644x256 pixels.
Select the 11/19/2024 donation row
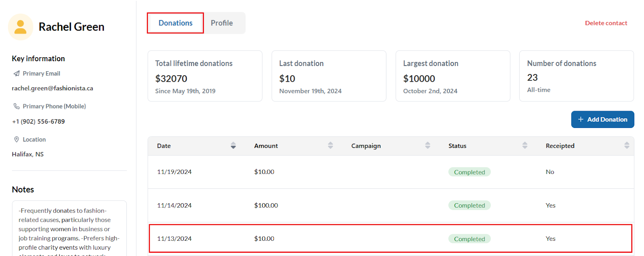coord(390,172)
